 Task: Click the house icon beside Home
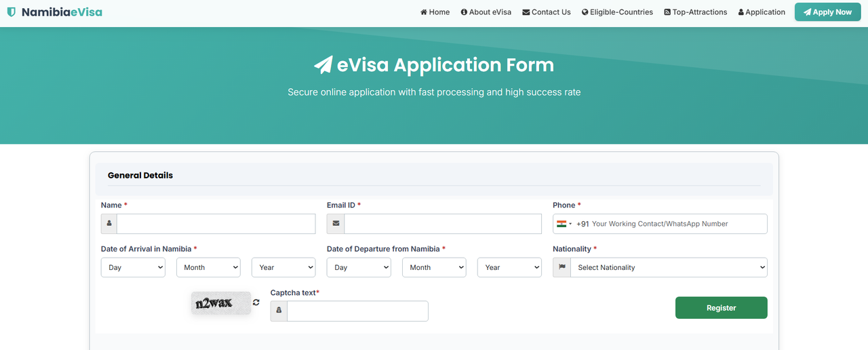[424, 12]
